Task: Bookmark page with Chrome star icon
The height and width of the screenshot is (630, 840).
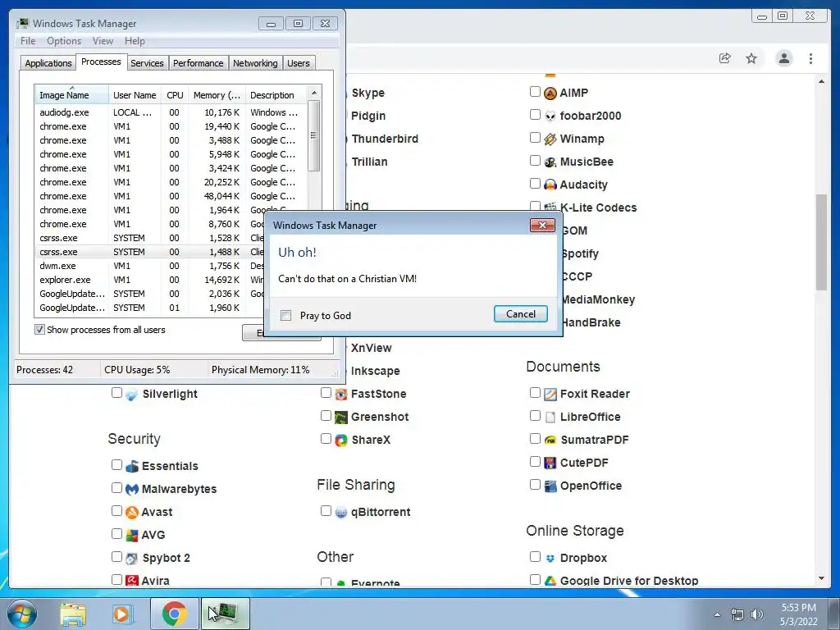Action: click(x=751, y=58)
